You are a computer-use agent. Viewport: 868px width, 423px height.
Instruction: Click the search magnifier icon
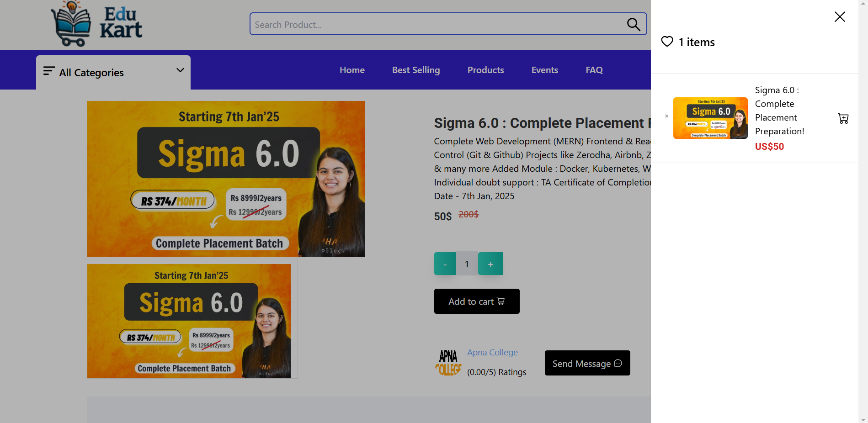click(x=633, y=24)
